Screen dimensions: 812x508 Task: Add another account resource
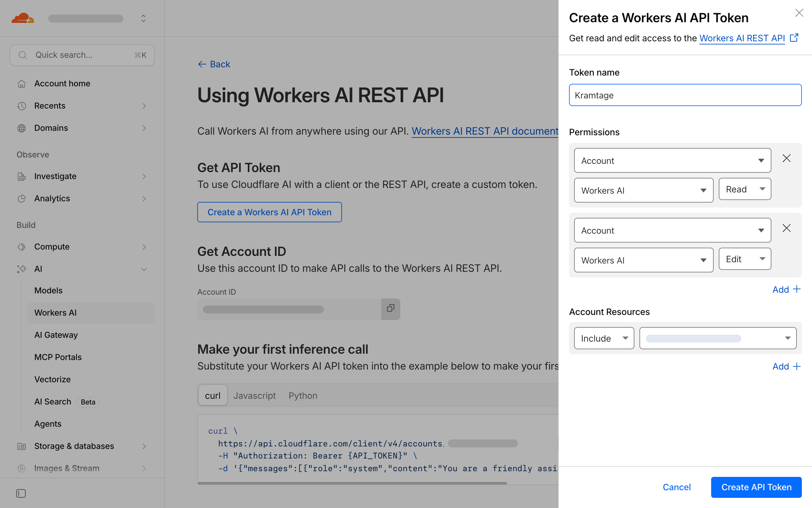pyautogui.click(x=786, y=366)
